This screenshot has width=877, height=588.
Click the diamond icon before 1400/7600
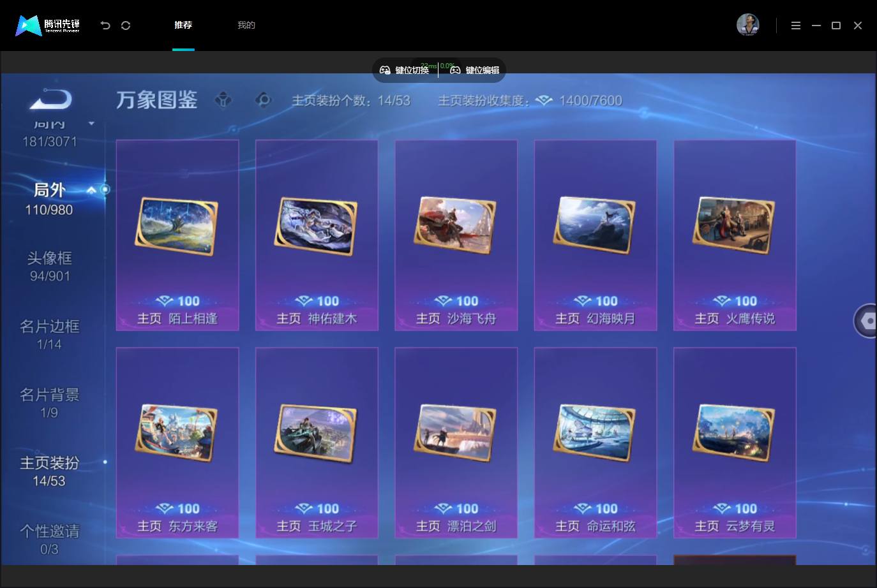click(x=544, y=101)
